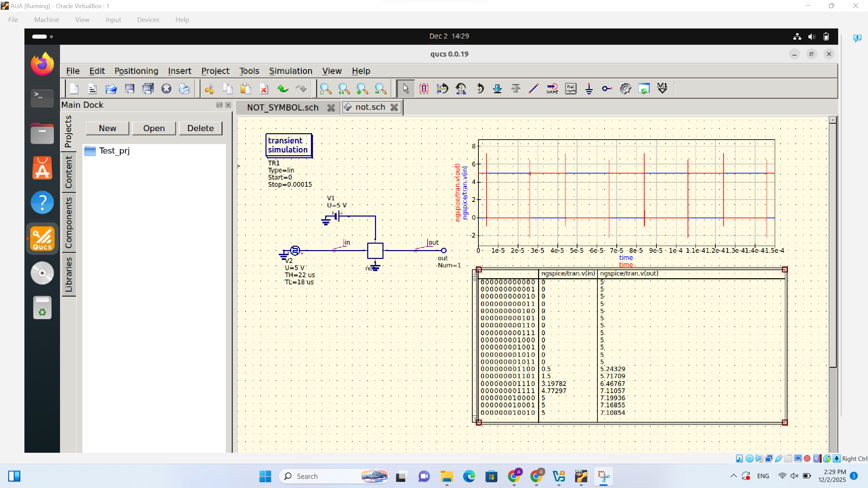Close the not.sch tab
Viewport: 868px width, 488px height.
(x=394, y=107)
